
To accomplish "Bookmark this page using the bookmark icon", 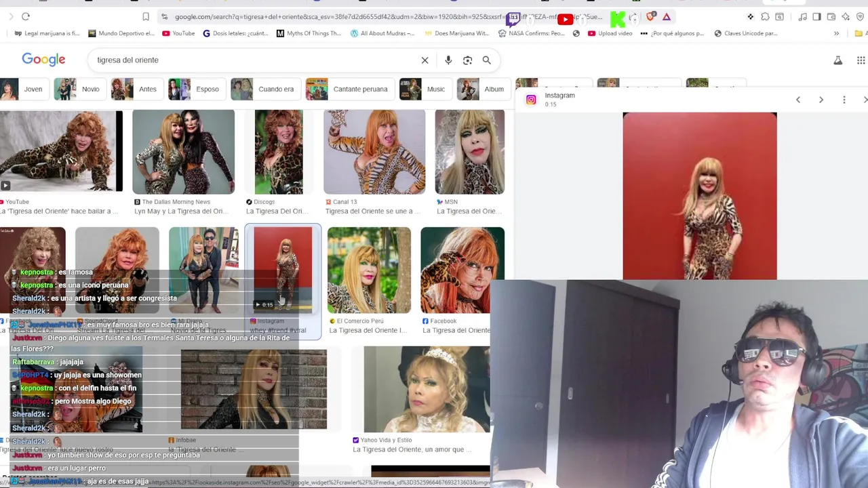I will [x=146, y=16].
